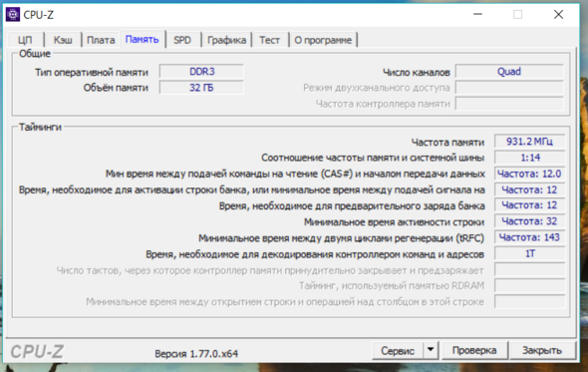Open the О программе tab
Viewport: 588px width, 372px height.
click(323, 40)
